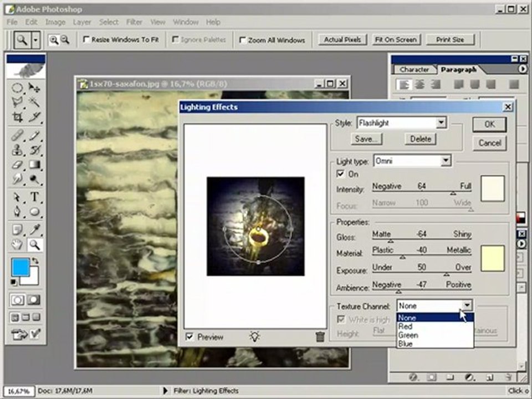Uncheck the light On checkbox

[x=340, y=174]
